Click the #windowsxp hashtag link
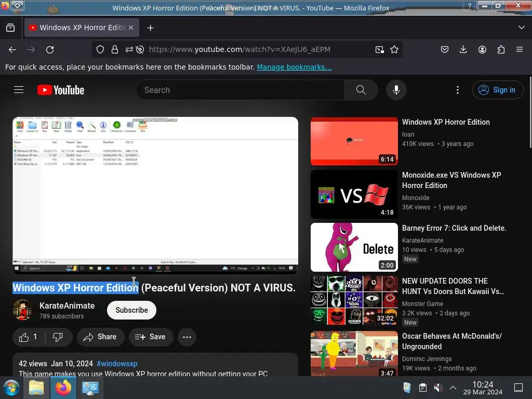Viewport: 532px width, 399px height. 117,364
